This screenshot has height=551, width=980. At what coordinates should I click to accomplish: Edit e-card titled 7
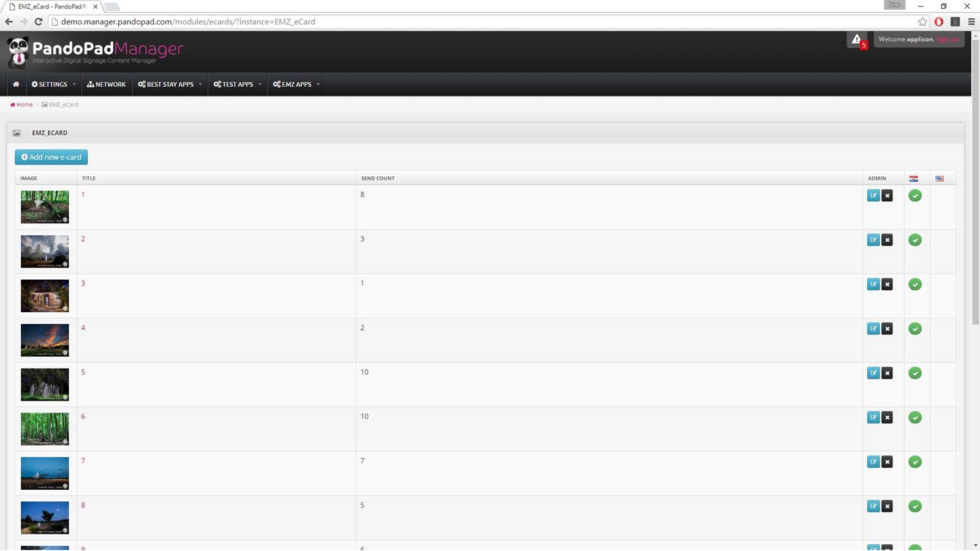coord(873,462)
